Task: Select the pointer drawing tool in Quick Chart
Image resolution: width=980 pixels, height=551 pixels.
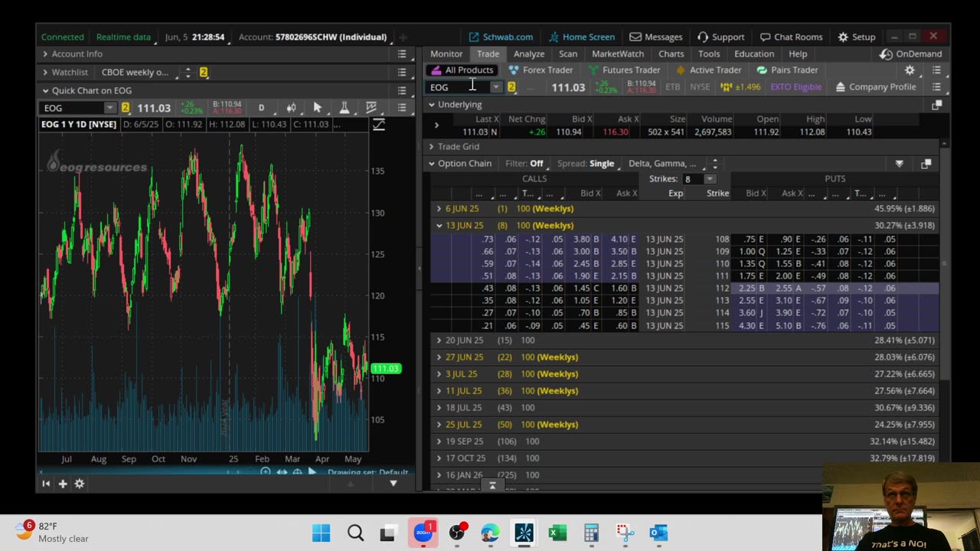Action: (317, 108)
